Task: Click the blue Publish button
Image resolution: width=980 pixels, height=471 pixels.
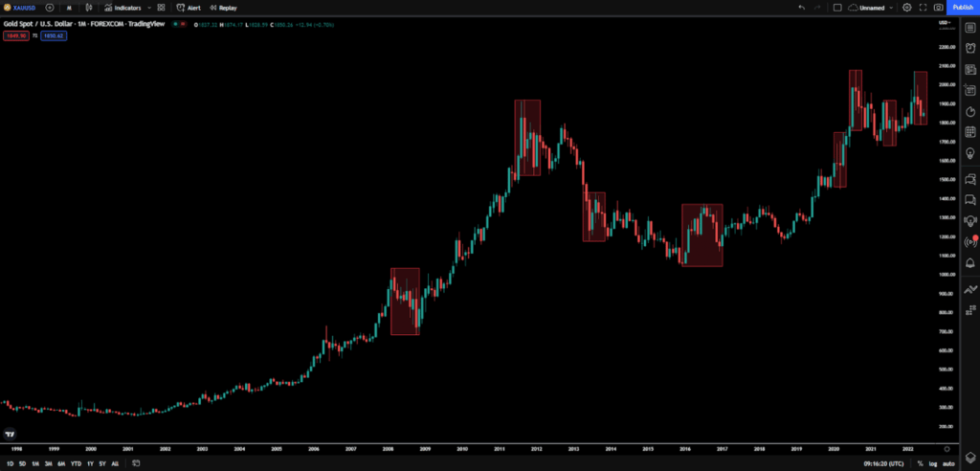Action: pyautogui.click(x=963, y=7)
